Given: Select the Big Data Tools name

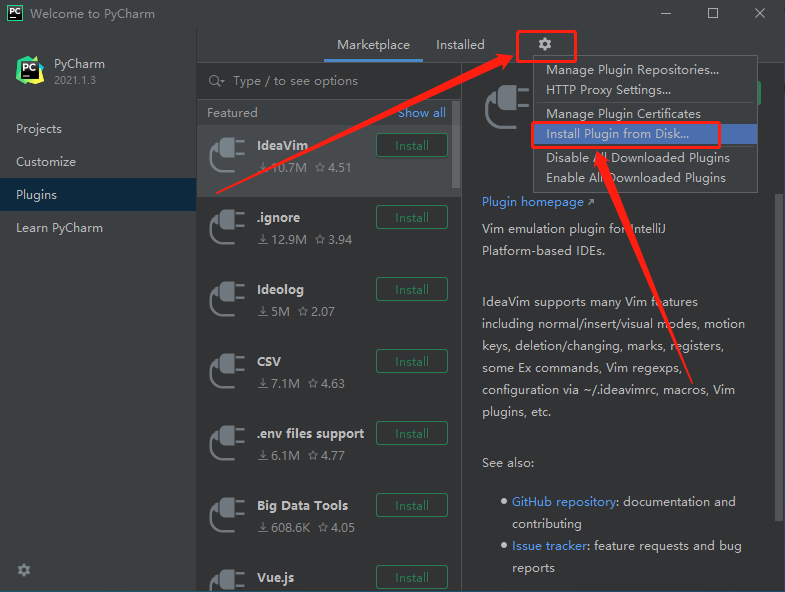Looking at the screenshot, I should pos(302,505).
